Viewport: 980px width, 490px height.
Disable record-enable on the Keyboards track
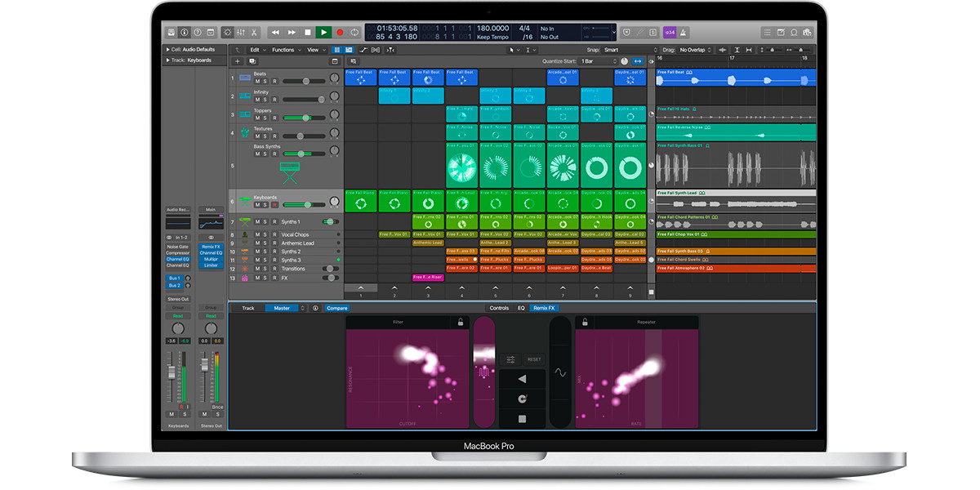pyautogui.click(x=274, y=203)
